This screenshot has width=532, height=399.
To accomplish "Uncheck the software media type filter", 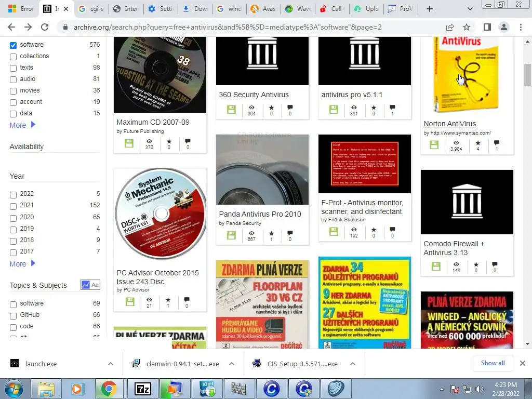I will (x=13, y=45).
